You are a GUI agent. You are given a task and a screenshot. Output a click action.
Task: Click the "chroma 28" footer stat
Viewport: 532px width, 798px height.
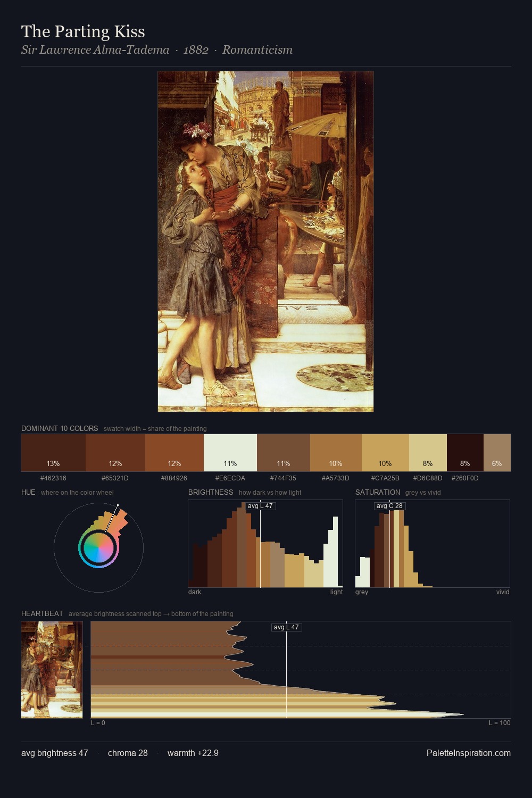pyautogui.click(x=128, y=753)
